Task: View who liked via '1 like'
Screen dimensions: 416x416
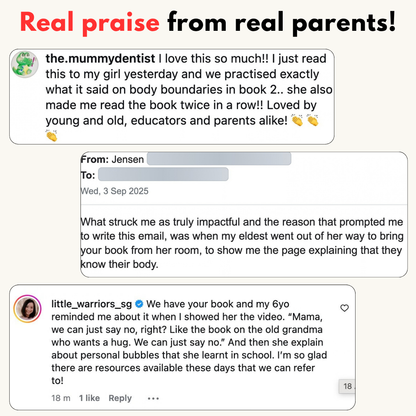Action: click(89, 398)
